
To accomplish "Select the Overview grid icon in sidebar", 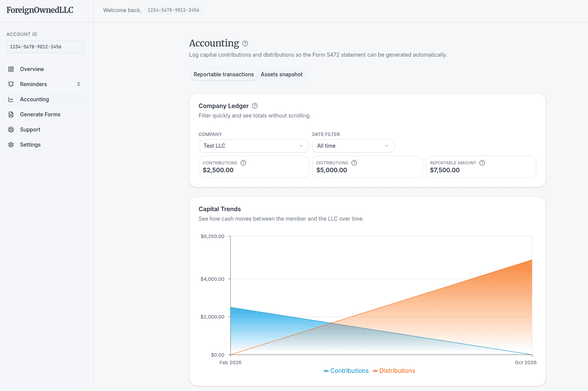I will point(11,69).
